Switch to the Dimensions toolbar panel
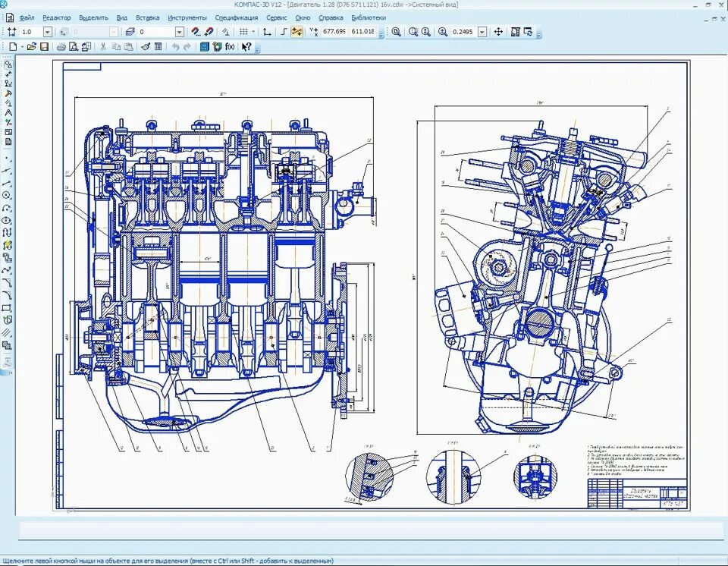This screenshot has height=566, width=728. click(x=8, y=74)
